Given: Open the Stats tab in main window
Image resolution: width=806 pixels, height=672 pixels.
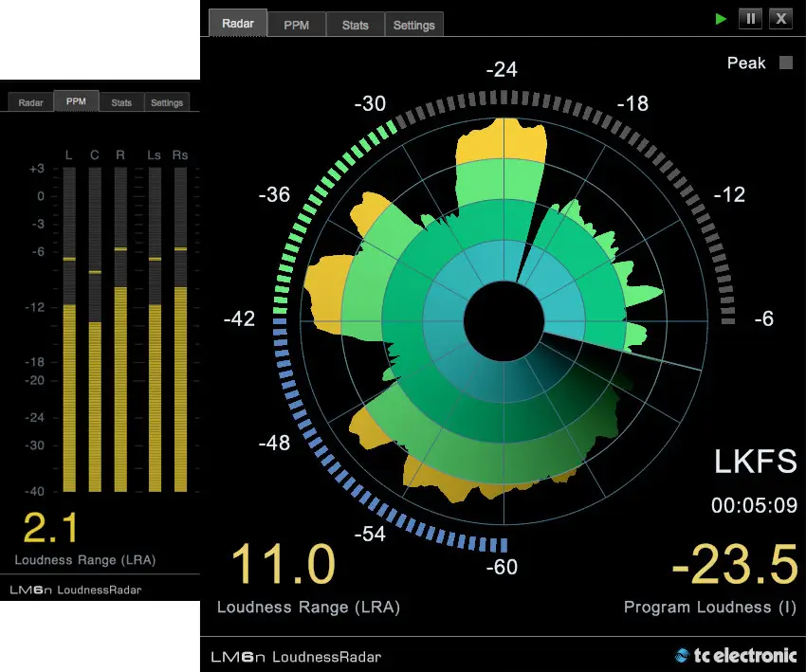Looking at the screenshot, I should [x=356, y=25].
